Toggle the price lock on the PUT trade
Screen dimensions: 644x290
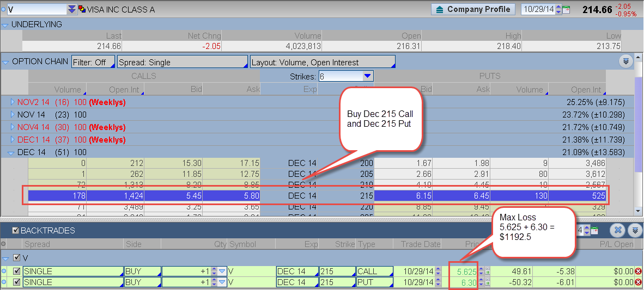click(488, 282)
